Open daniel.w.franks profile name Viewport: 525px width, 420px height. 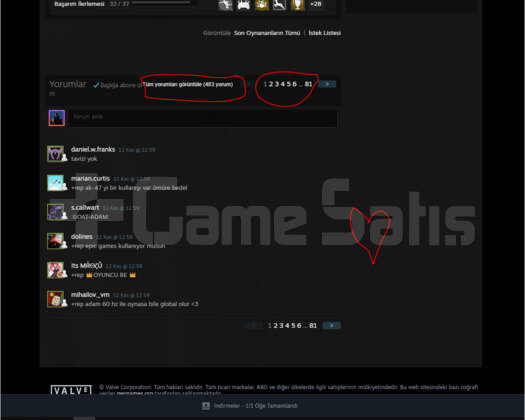click(93, 149)
